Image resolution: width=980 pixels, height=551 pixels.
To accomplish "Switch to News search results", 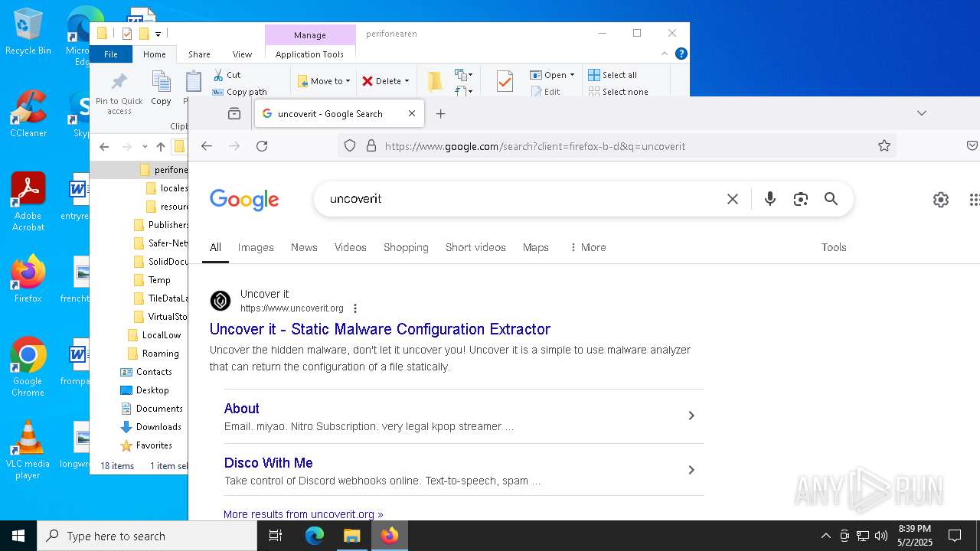I will click(x=304, y=247).
